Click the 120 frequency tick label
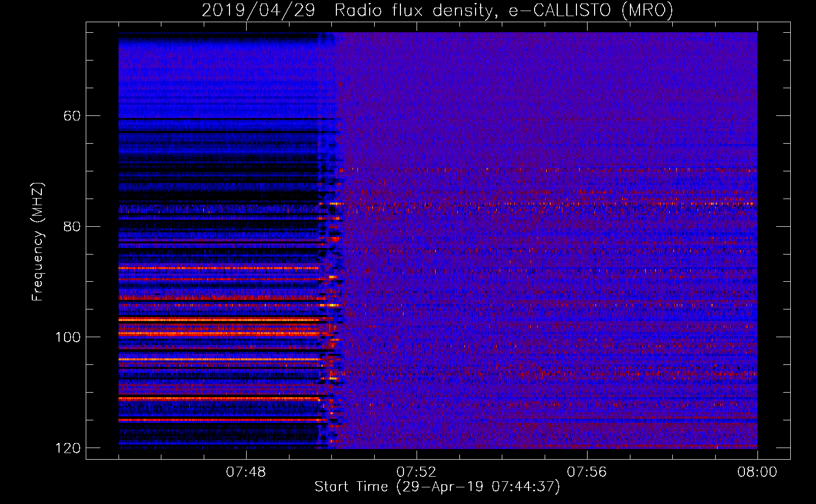Image resolution: width=816 pixels, height=504 pixels. point(68,448)
